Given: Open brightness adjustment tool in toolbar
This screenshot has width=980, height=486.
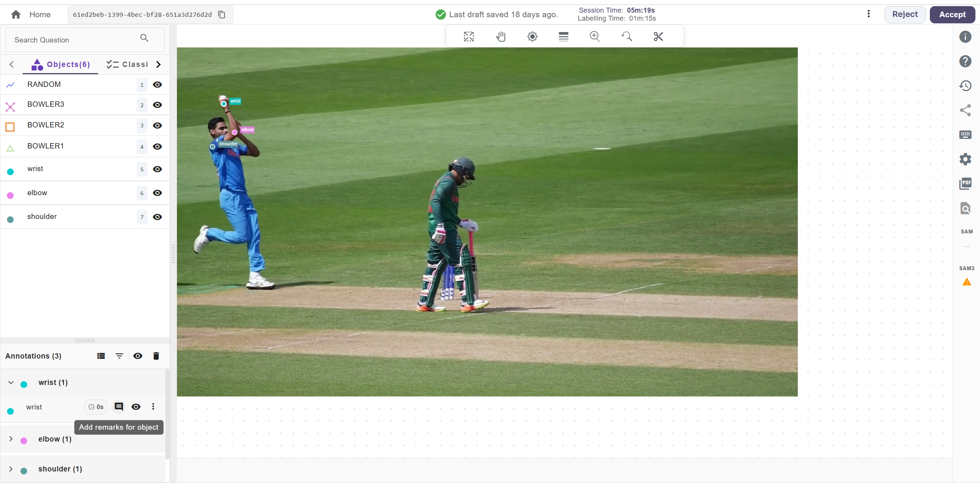Looking at the screenshot, I should pos(532,37).
